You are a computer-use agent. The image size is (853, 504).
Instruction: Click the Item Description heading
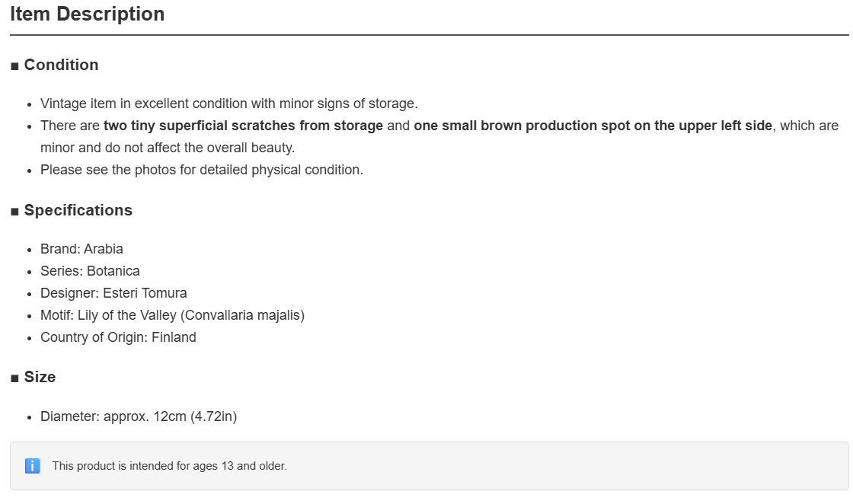[87, 14]
